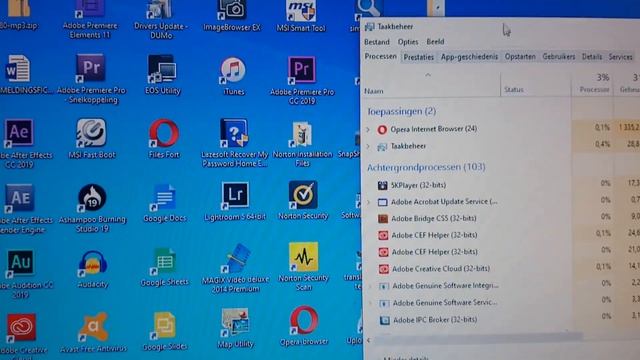Toggle sort arrow above Naam column
The width and height of the screenshot is (640, 360).
pos(428,75)
